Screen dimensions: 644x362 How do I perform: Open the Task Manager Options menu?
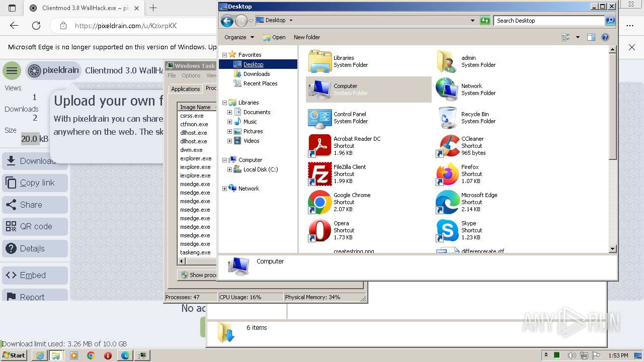pyautogui.click(x=191, y=75)
